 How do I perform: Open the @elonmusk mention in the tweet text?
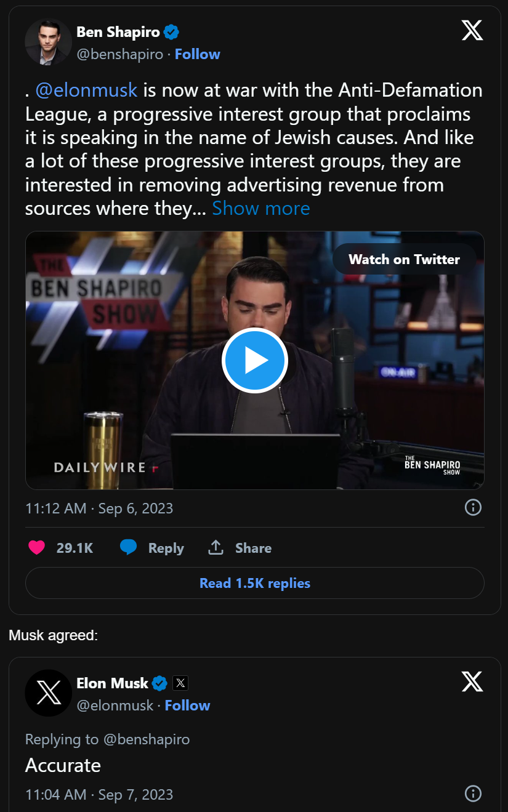click(86, 90)
